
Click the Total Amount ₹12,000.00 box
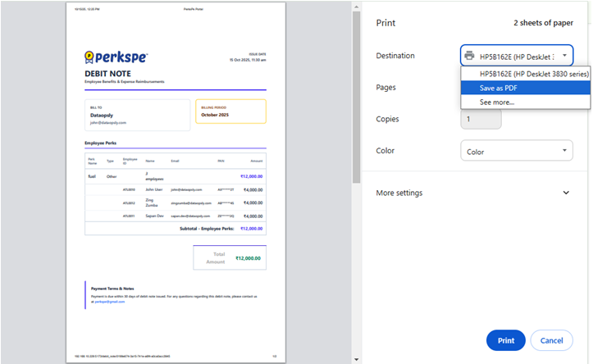pos(230,257)
